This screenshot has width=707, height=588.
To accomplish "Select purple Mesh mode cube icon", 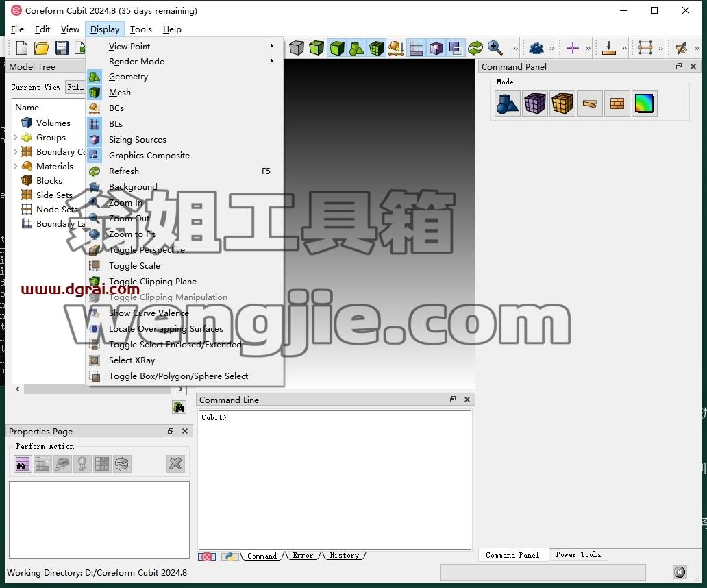I will [535, 103].
